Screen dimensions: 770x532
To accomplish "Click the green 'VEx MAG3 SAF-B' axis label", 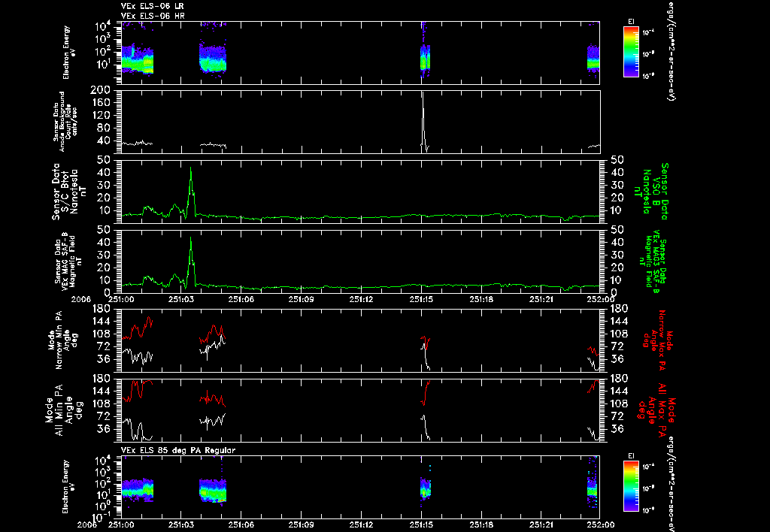I will point(655,262).
